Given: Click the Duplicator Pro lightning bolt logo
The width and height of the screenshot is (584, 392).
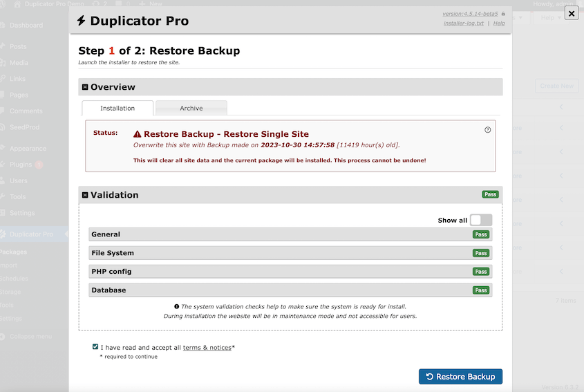Looking at the screenshot, I should (81, 21).
